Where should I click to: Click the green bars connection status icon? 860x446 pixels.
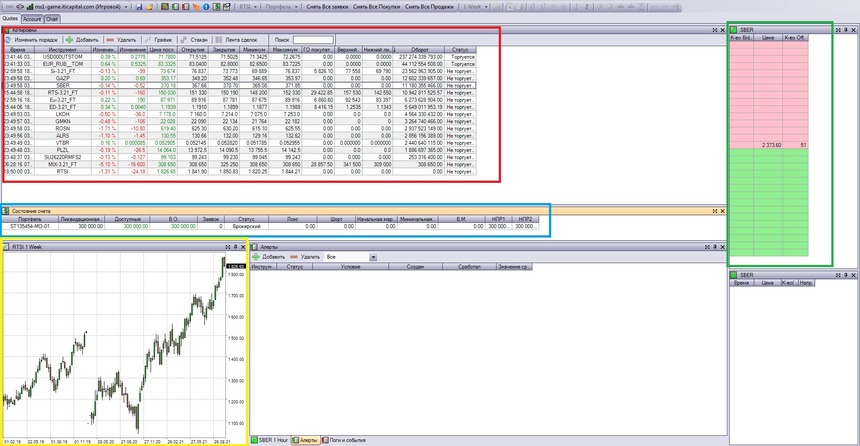(x=30, y=7)
